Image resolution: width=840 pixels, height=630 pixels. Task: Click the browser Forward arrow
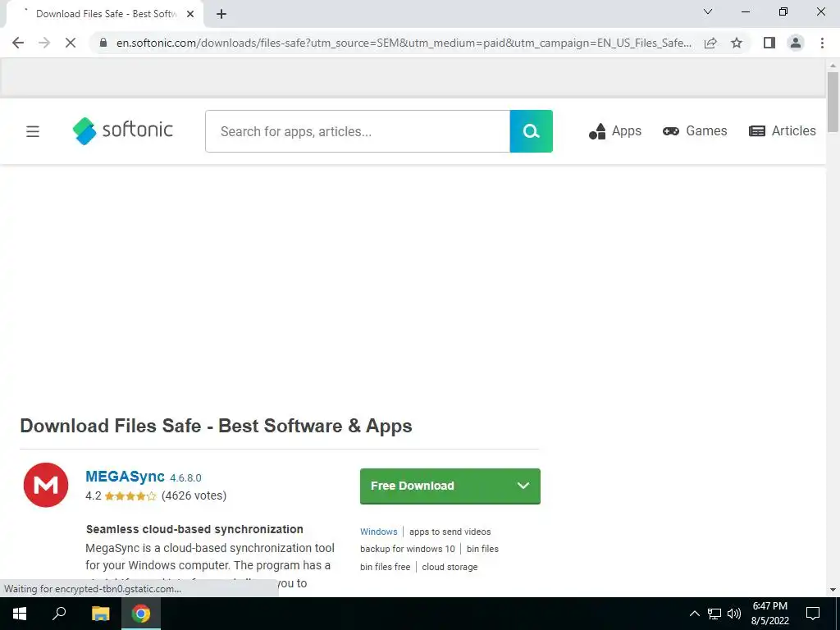(44, 43)
